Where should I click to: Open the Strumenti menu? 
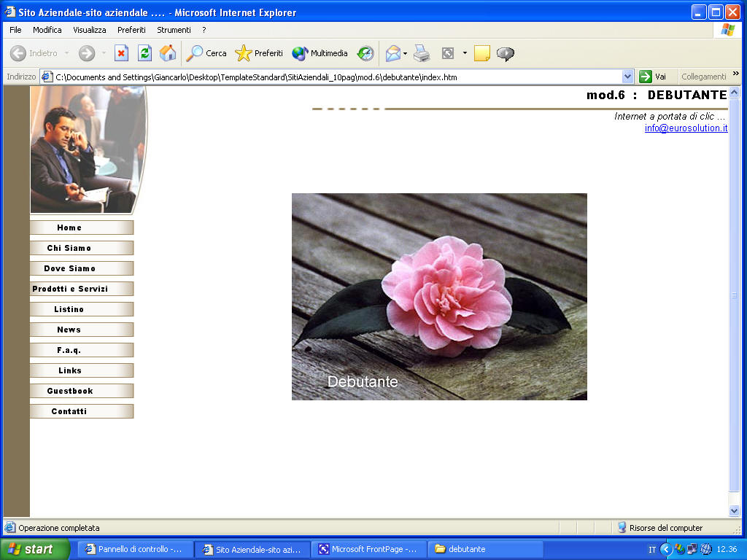174,30
